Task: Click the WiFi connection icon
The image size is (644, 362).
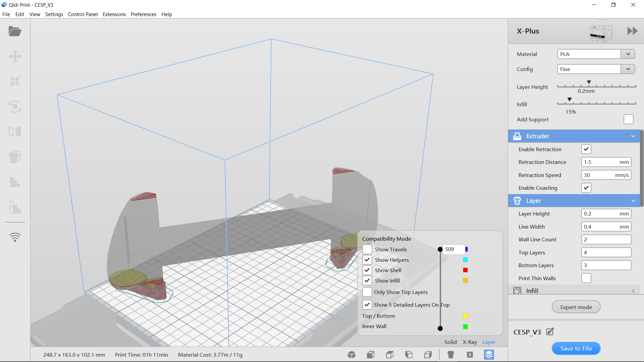Action: pos(15,237)
